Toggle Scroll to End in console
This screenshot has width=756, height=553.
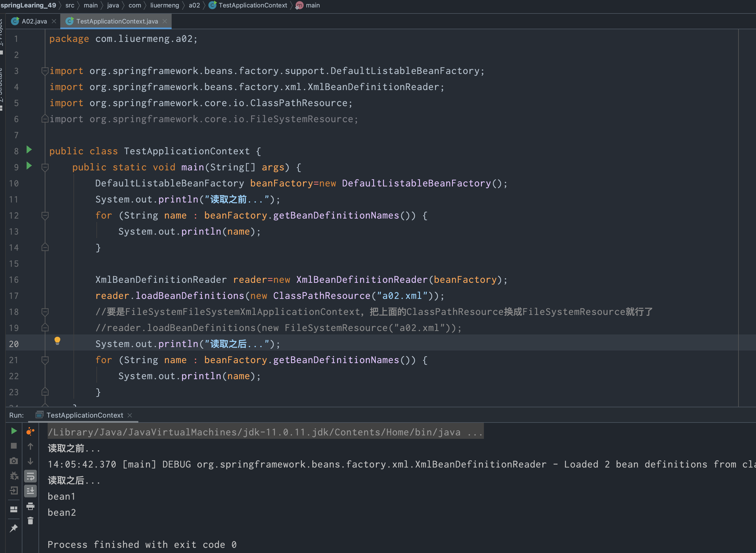click(x=30, y=491)
